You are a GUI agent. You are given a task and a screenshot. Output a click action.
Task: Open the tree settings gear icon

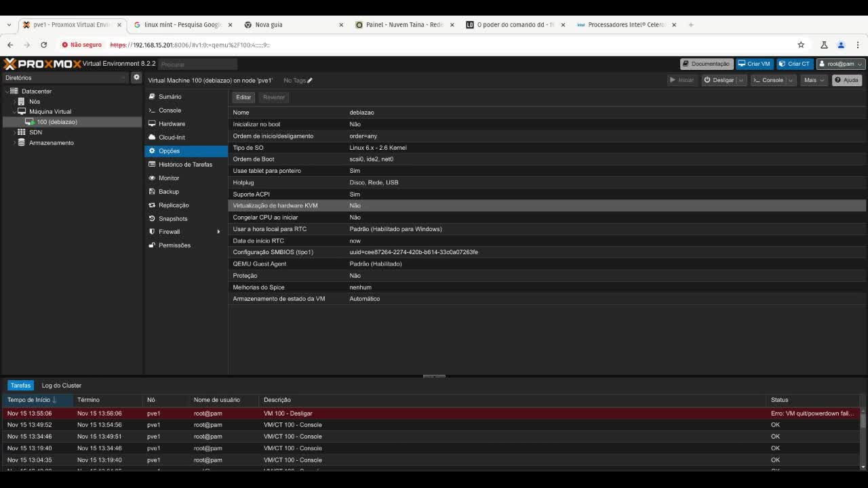coord(136,77)
